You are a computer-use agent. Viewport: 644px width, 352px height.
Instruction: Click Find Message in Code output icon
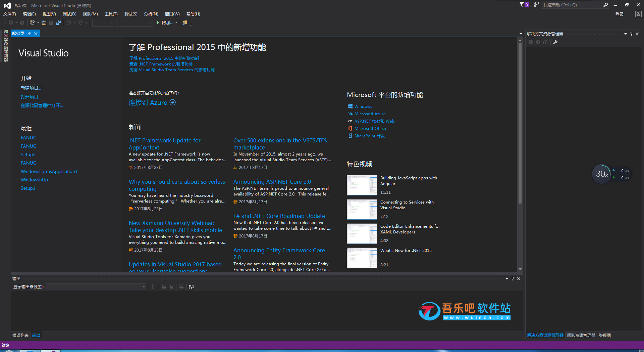pyautogui.click(x=154, y=287)
